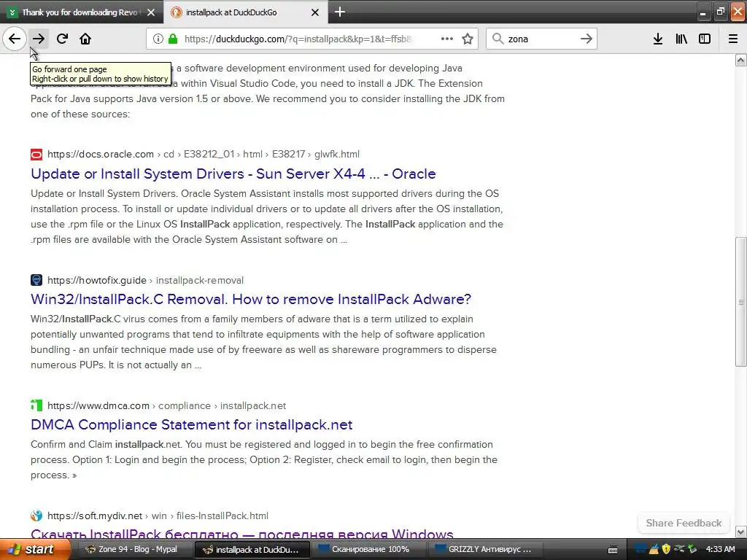Click installpack-removal breadcrumb text
This screenshot has width=747, height=560.
[200, 280]
